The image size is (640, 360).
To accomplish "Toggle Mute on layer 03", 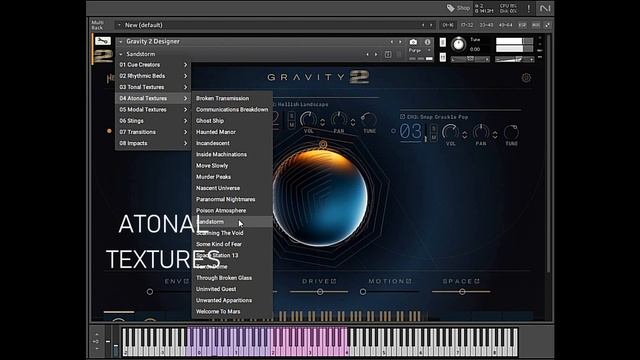I will tap(434, 138).
